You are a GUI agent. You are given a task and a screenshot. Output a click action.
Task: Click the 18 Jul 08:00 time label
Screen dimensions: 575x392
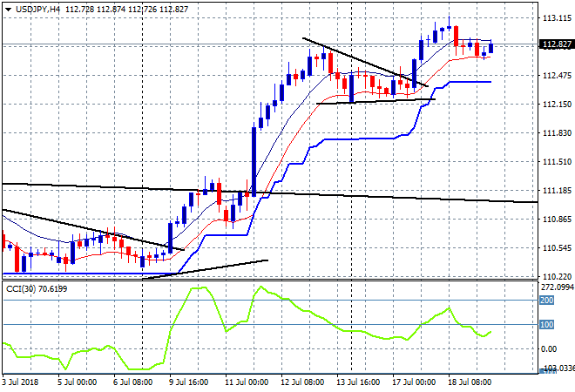coord(470,382)
